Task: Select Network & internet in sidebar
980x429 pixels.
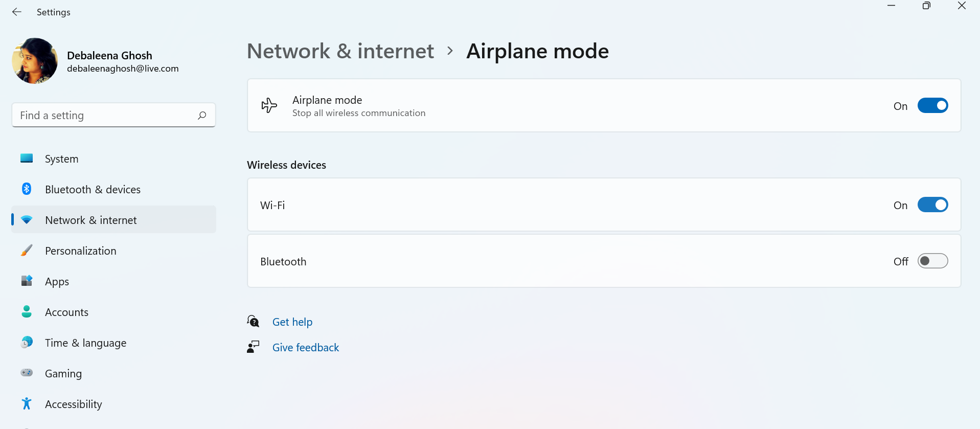Action: [113, 220]
